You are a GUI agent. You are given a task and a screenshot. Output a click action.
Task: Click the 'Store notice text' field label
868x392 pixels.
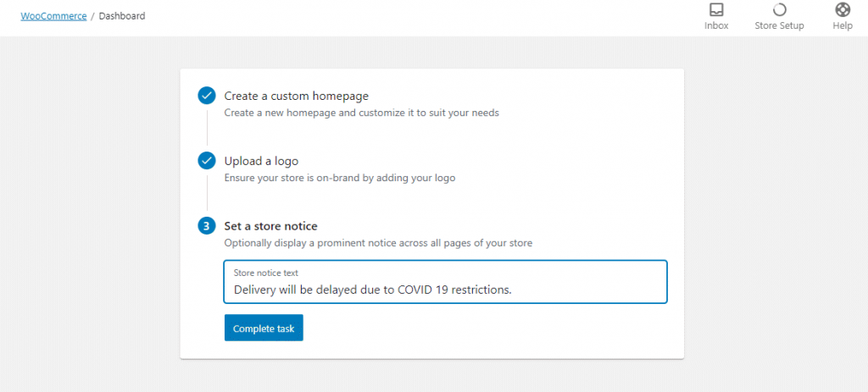click(x=266, y=273)
